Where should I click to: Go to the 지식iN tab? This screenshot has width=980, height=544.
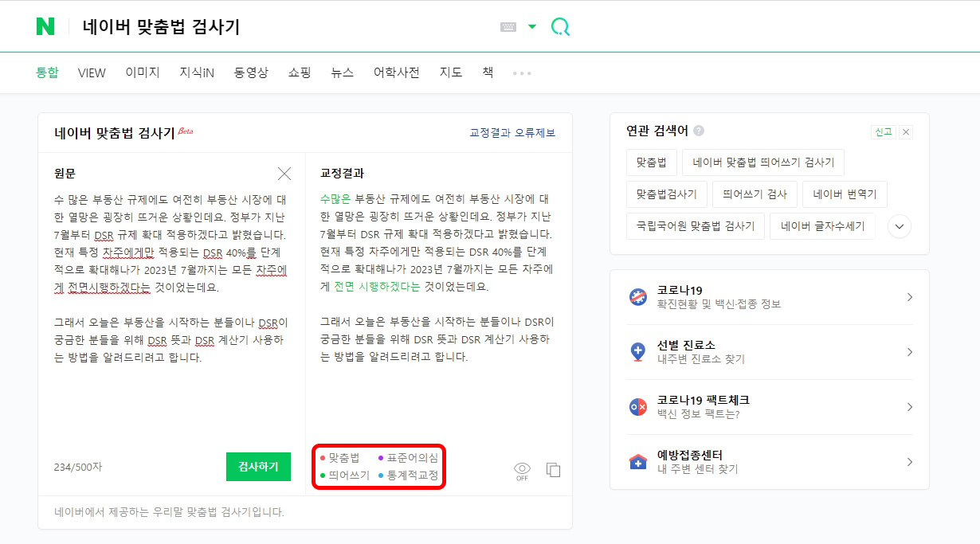pyautogui.click(x=197, y=72)
